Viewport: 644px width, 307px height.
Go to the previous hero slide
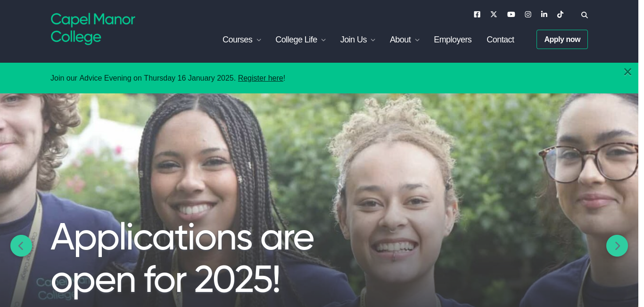(21, 246)
